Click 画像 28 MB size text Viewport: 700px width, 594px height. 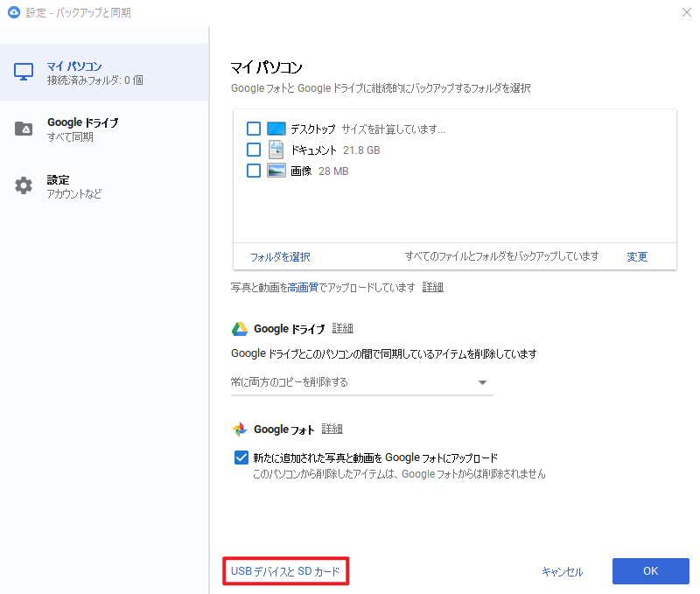coord(333,171)
